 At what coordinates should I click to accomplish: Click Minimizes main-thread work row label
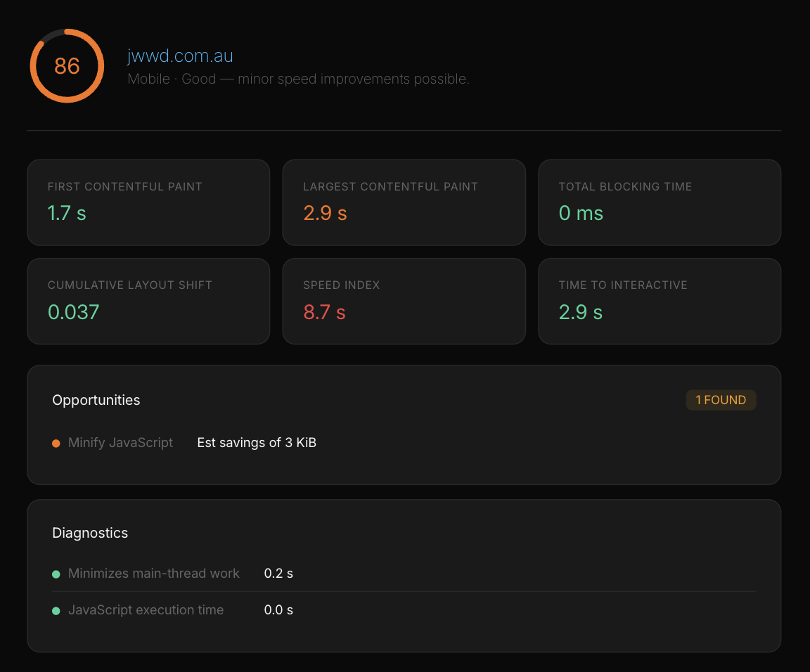[x=154, y=574]
